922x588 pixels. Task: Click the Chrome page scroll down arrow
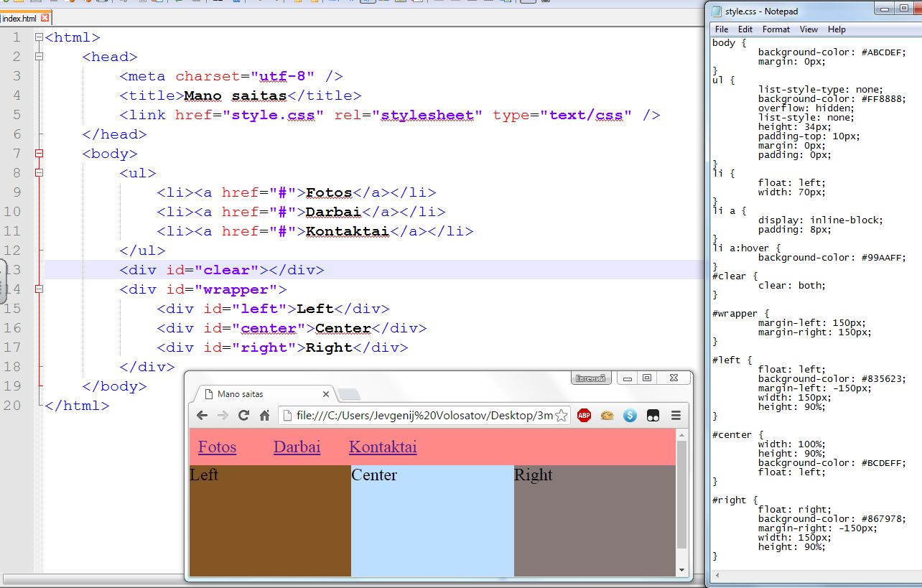pos(681,570)
